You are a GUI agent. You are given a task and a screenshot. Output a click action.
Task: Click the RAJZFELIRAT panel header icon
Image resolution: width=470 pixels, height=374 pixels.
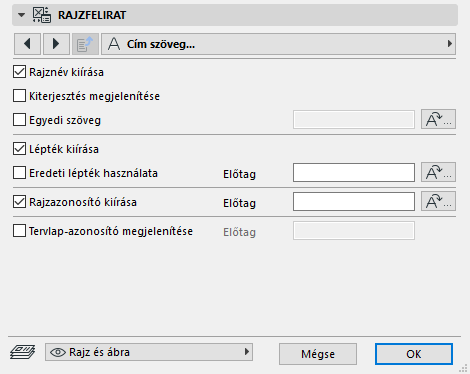tap(42, 15)
